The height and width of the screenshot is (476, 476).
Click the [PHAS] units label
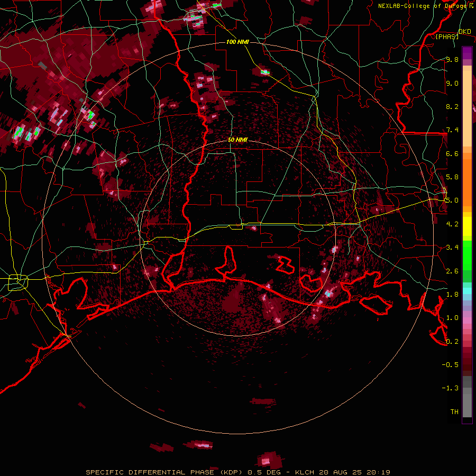tap(447, 36)
